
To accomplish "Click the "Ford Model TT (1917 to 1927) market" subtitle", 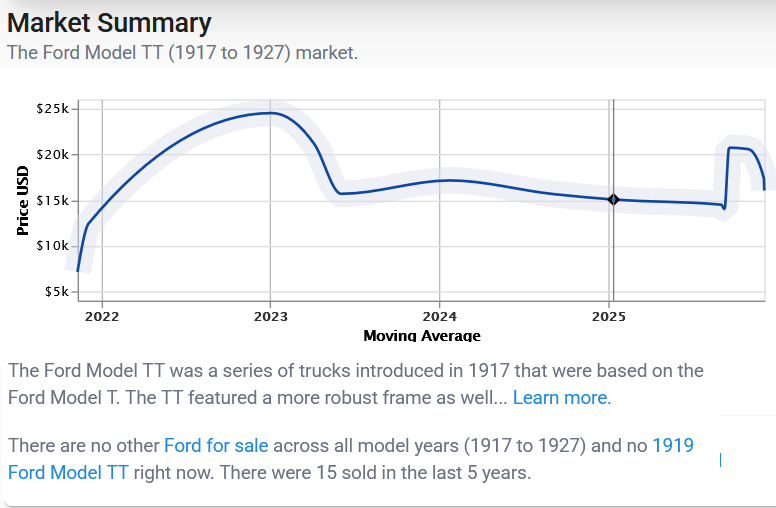I will coord(182,52).
